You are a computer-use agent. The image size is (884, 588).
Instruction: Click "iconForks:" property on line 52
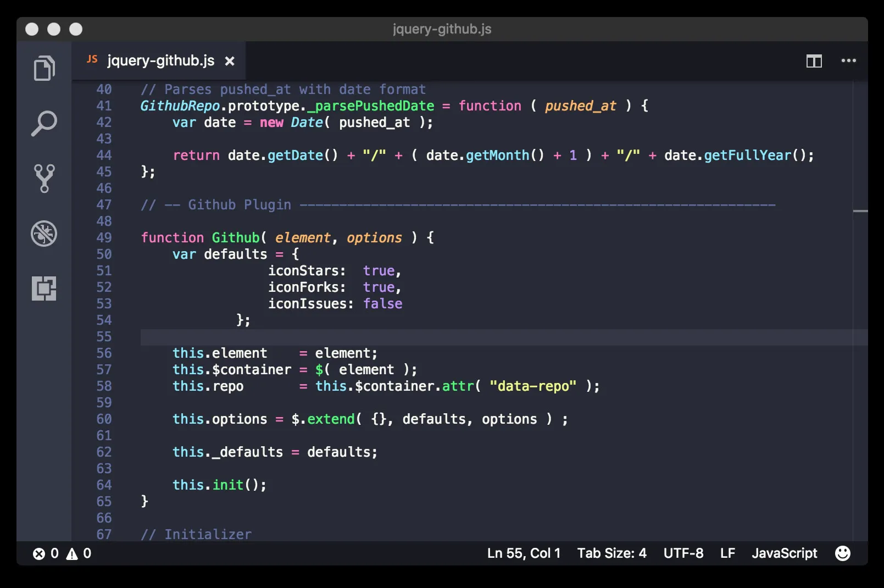point(307,287)
